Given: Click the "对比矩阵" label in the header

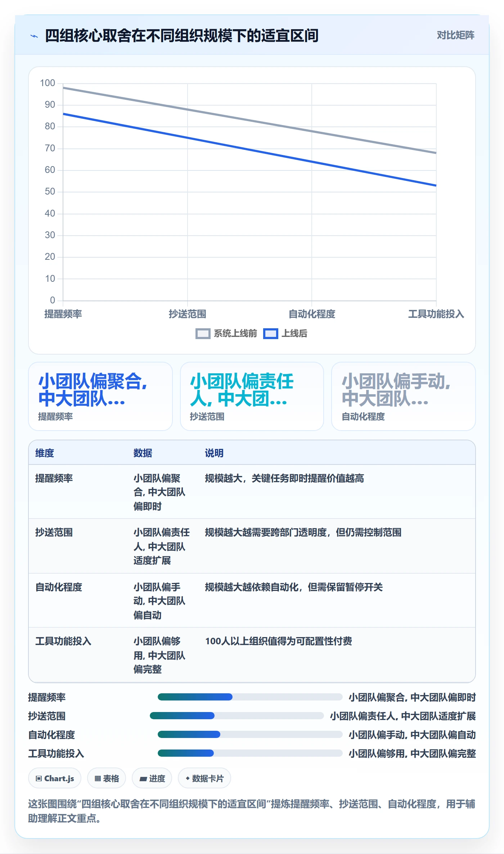Looking at the screenshot, I should click(x=455, y=35).
